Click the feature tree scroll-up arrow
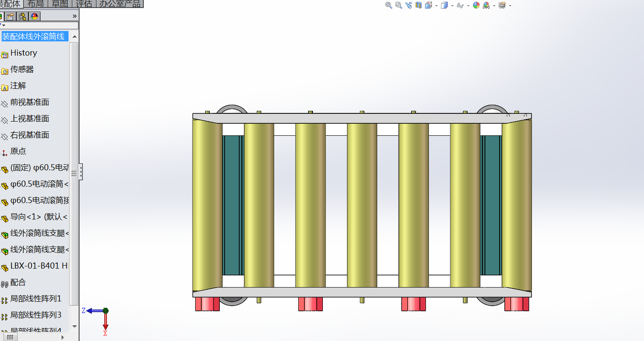Image resolution: width=644 pixels, height=341 pixels. tap(74, 37)
